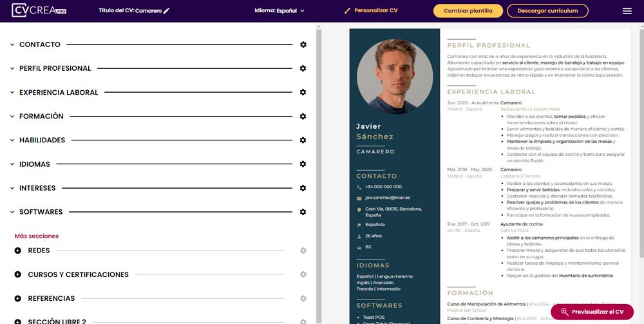Open the Idioma: Español dropdown
The height and width of the screenshot is (324, 644).
coord(279,11)
